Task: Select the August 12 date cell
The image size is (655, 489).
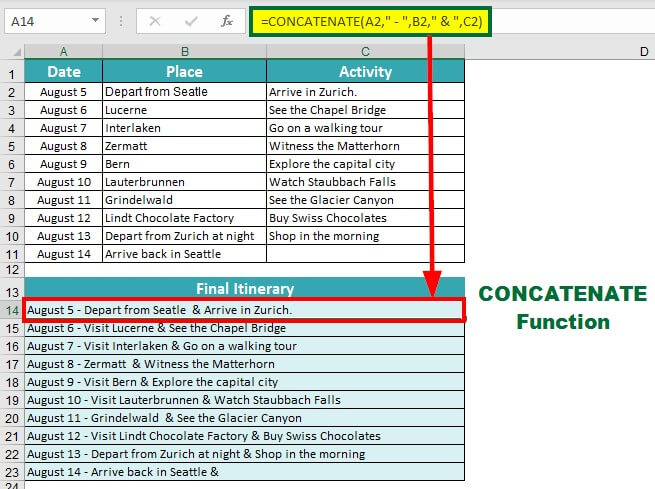Action: (x=63, y=218)
